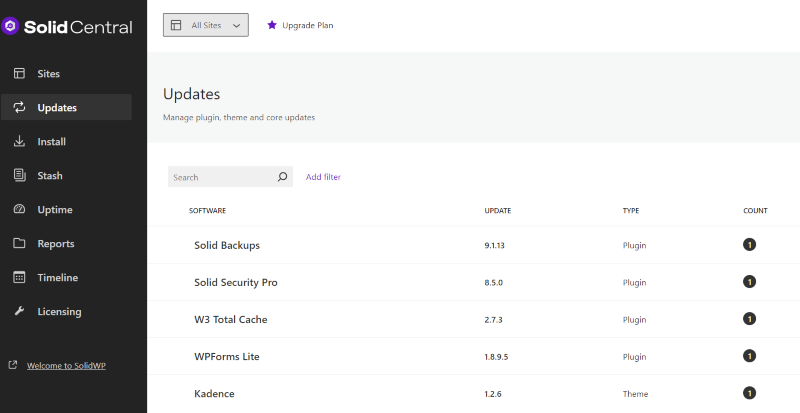Click the count badge for Solid Security Pro
Image resolution: width=800 pixels, height=413 pixels.
coord(749,282)
